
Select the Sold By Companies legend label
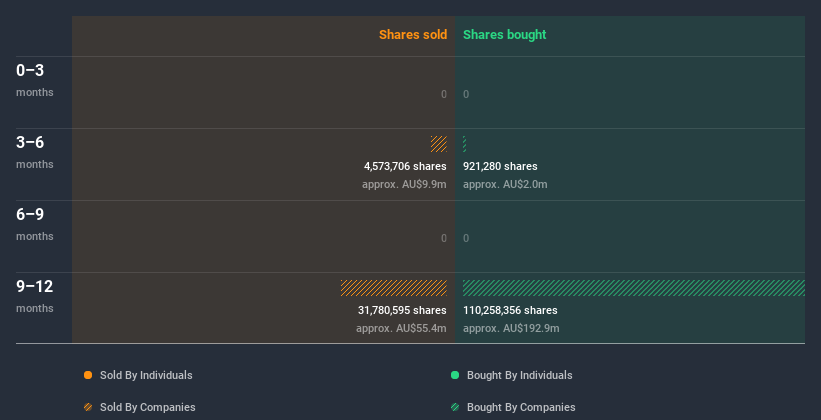(x=148, y=407)
